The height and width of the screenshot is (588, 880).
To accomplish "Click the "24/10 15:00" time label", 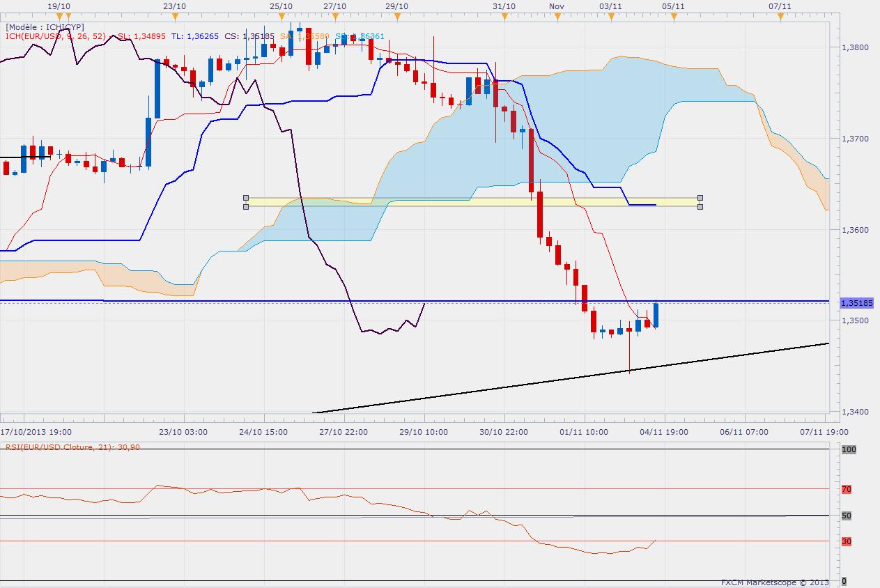I will [x=263, y=432].
